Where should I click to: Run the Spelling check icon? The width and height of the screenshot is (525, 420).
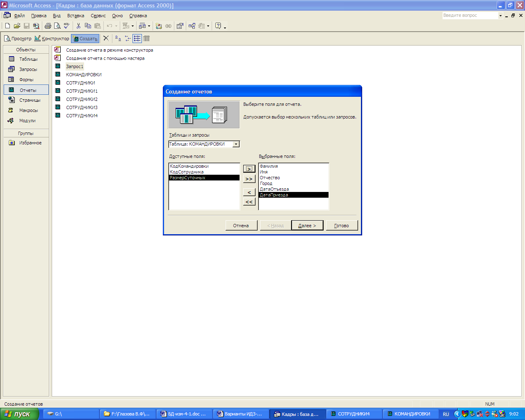67,26
